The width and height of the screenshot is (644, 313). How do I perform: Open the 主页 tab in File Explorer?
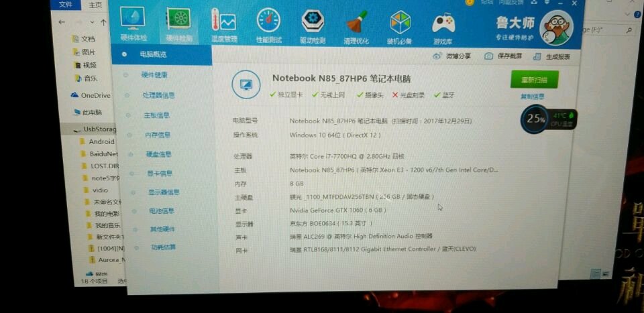point(96,5)
